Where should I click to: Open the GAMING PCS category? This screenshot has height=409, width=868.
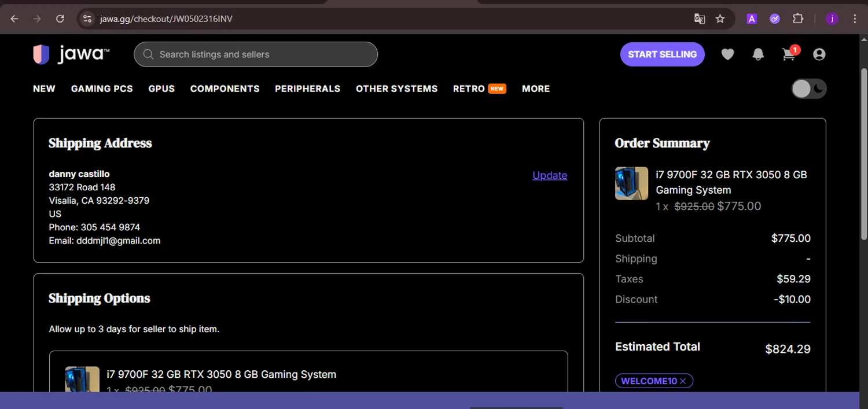(x=102, y=89)
